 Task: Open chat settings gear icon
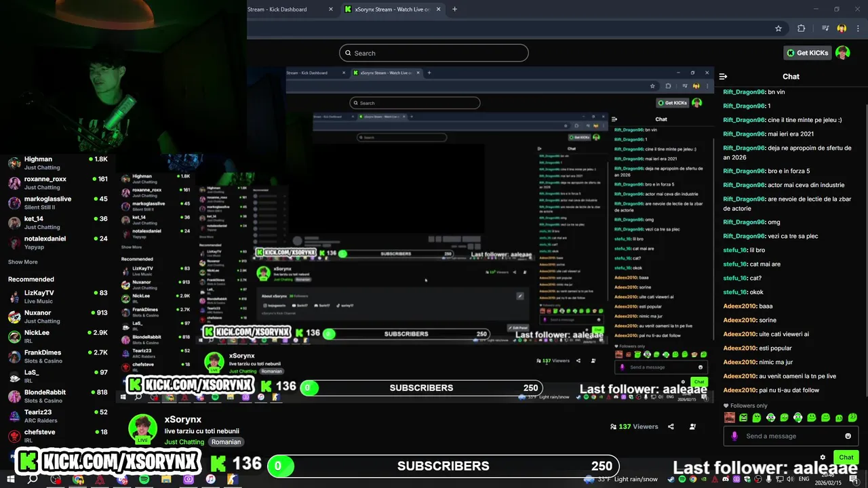(x=823, y=457)
